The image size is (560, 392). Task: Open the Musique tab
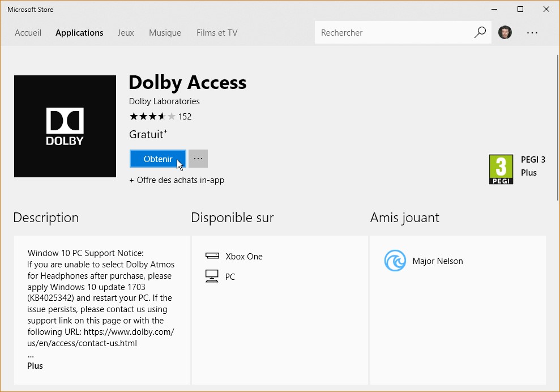[165, 33]
